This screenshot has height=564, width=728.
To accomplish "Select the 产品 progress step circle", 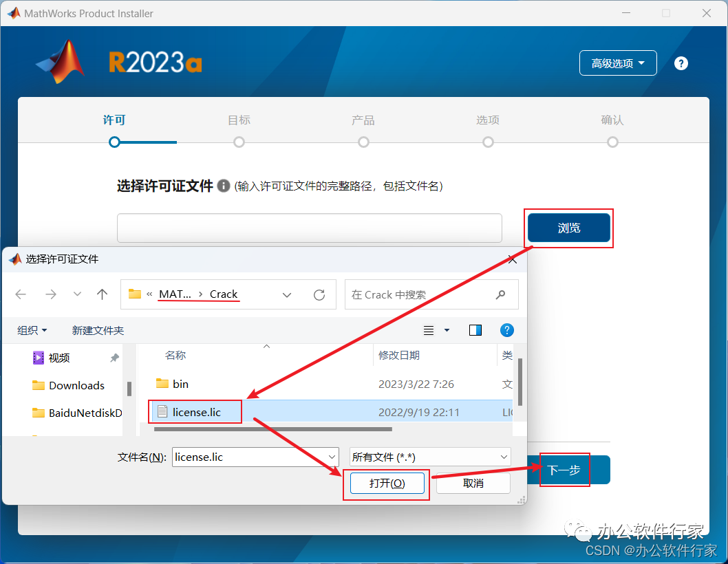I will click(x=363, y=142).
